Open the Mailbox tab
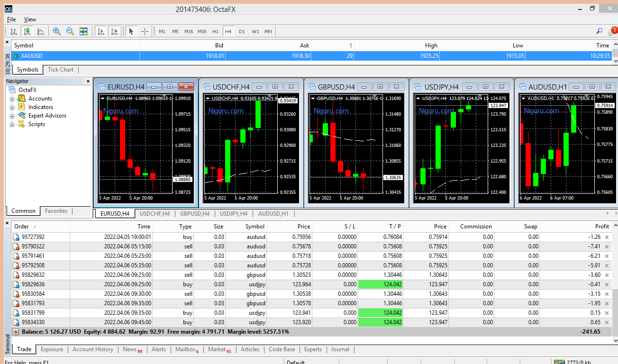Viewport: 618px width, 364px height. coord(187,349)
